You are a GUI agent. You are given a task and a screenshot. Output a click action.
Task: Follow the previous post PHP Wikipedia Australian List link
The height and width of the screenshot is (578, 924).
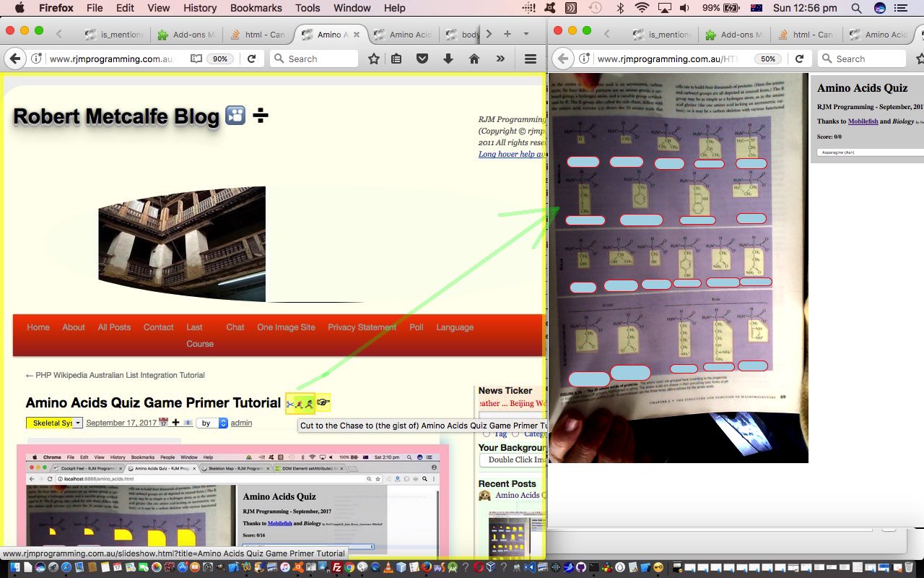[x=115, y=375]
